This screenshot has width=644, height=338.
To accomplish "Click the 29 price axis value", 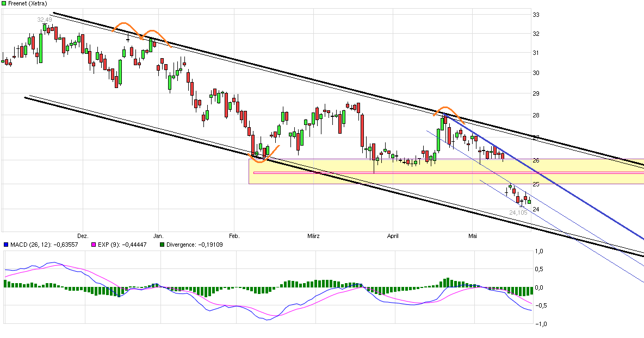I will point(536,93).
